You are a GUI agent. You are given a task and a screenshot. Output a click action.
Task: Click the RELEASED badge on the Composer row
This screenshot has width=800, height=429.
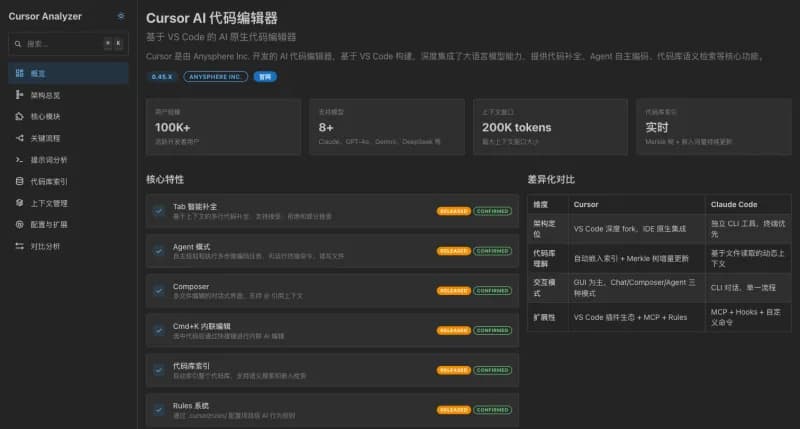pos(453,291)
